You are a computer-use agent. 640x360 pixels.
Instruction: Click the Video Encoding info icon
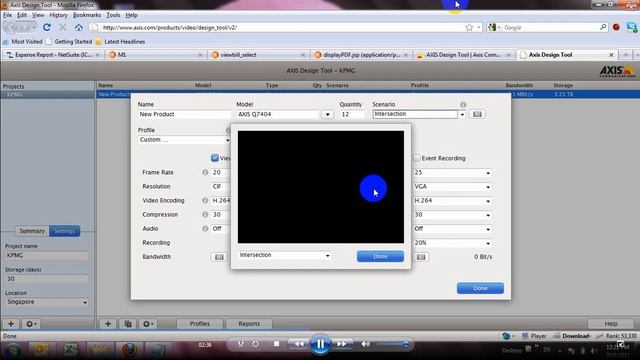[x=205, y=200]
